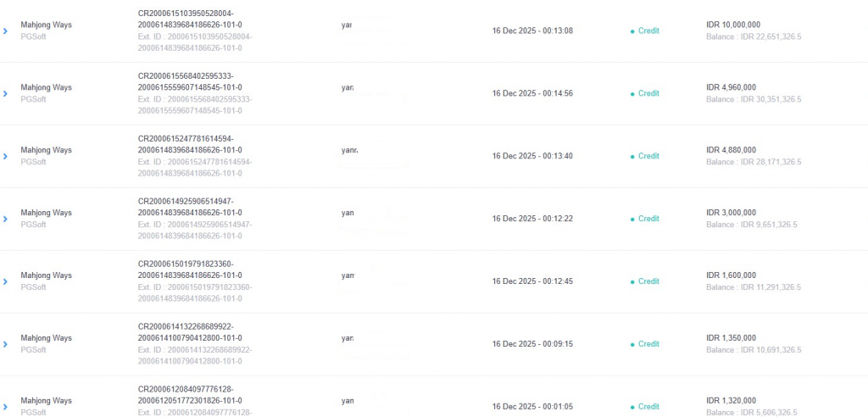Click the Credit status for the IDR 4,960,000 row
868x417 pixels.
pyautogui.click(x=648, y=93)
